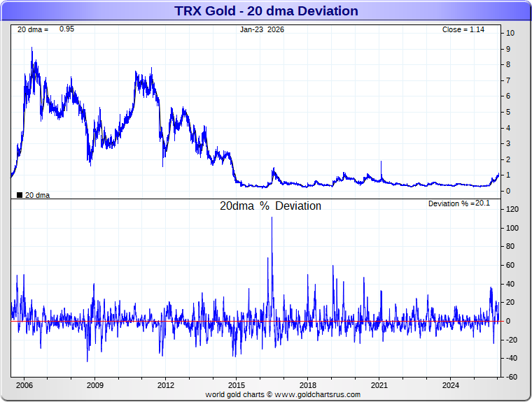
Task: Click the price axis label 6
Action: (x=508, y=96)
